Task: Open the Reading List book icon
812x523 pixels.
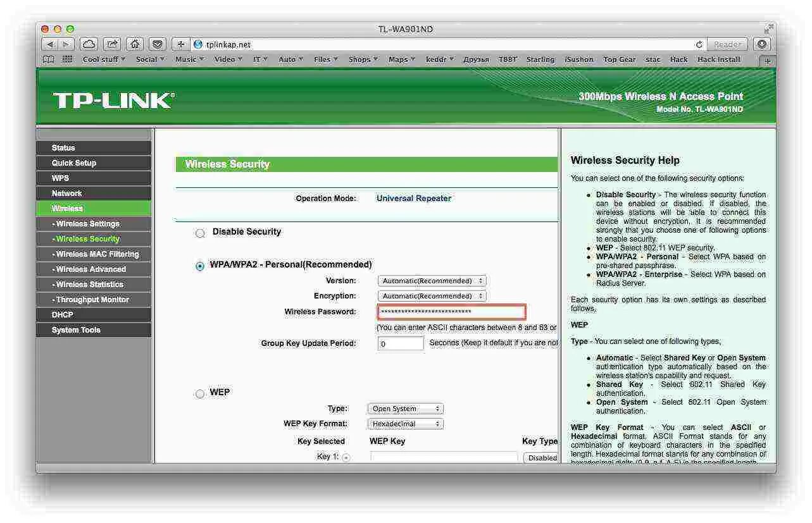Action: pos(49,59)
